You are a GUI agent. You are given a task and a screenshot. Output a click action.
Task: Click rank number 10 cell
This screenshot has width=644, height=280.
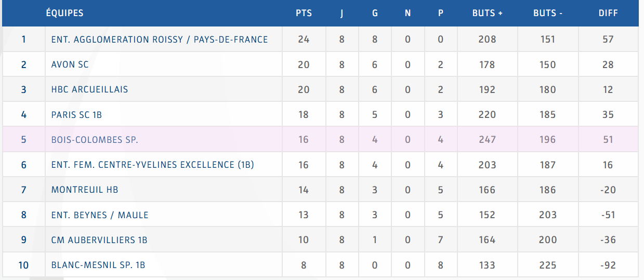[x=23, y=265]
